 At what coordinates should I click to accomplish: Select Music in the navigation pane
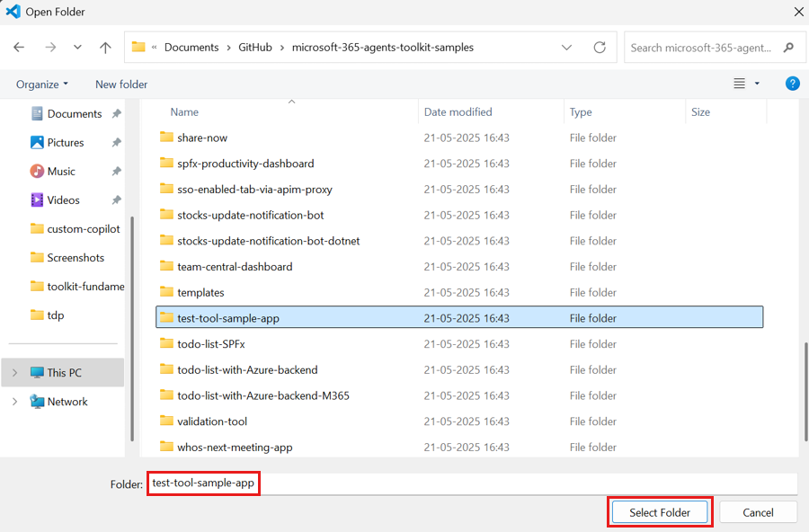pyautogui.click(x=61, y=172)
